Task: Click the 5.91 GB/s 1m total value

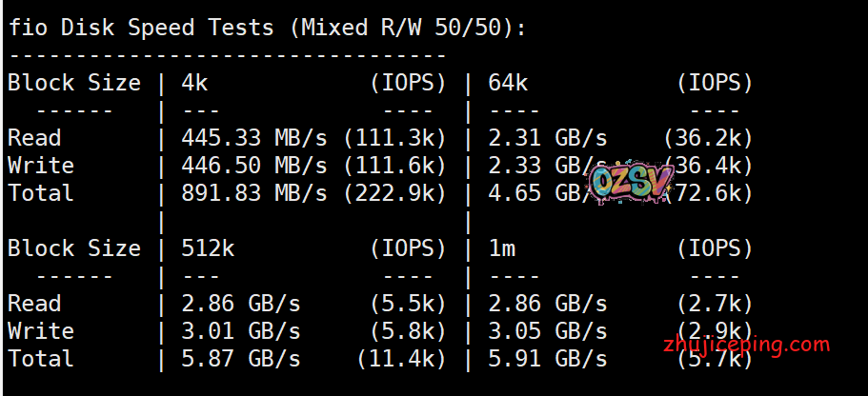Action: point(547,359)
